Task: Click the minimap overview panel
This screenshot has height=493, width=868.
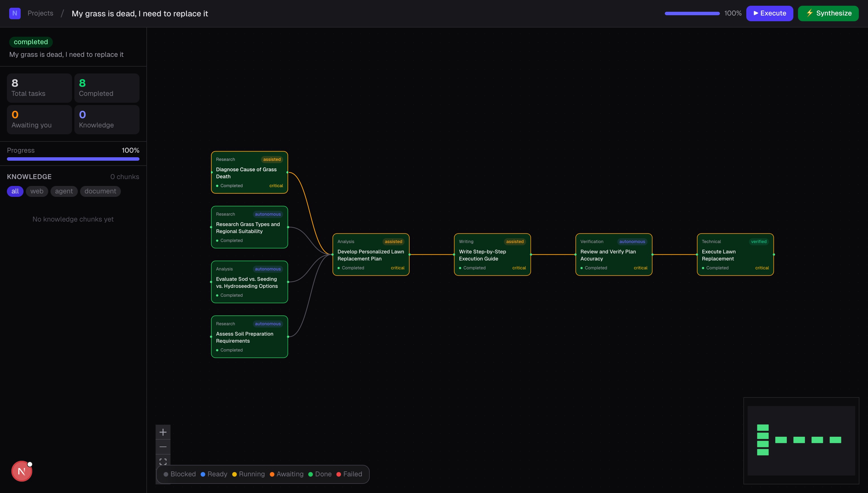Action: [801, 440]
